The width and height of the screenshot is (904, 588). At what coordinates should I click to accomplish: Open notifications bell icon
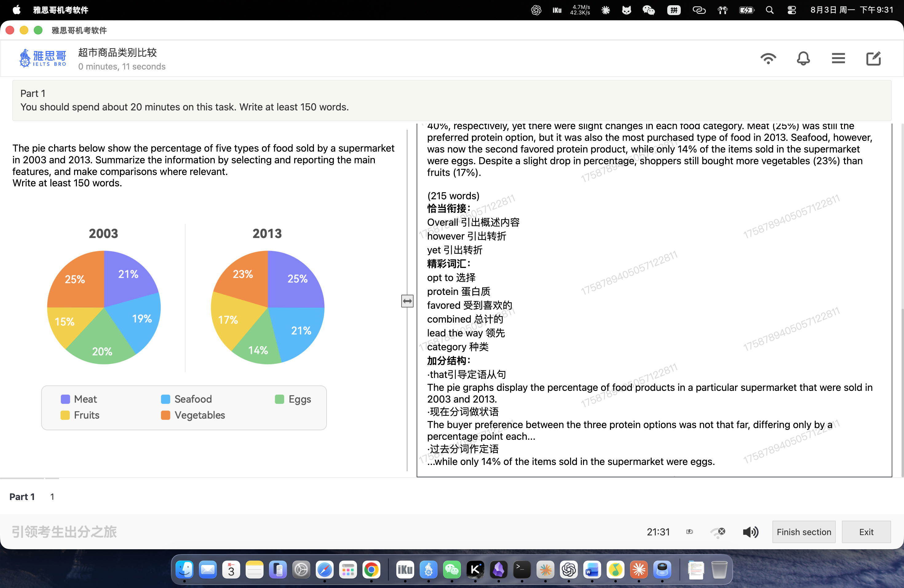click(x=803, y=58)
